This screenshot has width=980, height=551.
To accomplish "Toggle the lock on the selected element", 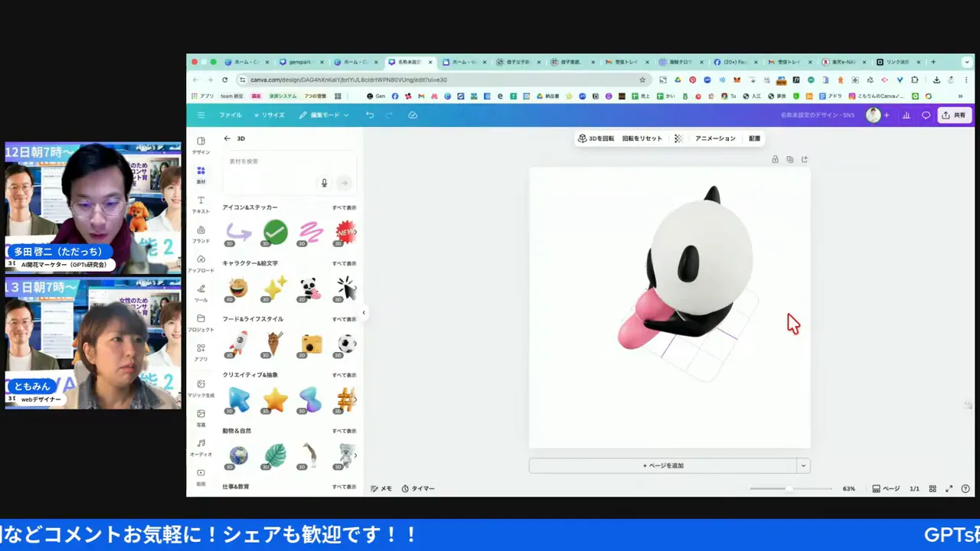I will point(775,159).
